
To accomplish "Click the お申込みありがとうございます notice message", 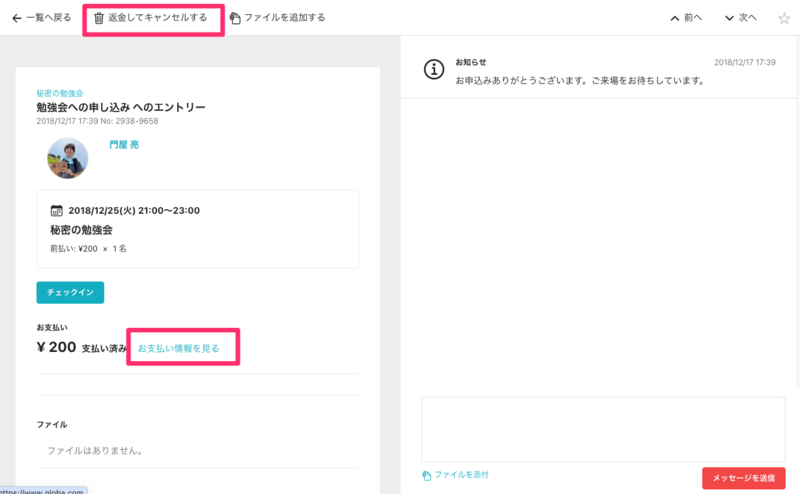I will 579,80.
